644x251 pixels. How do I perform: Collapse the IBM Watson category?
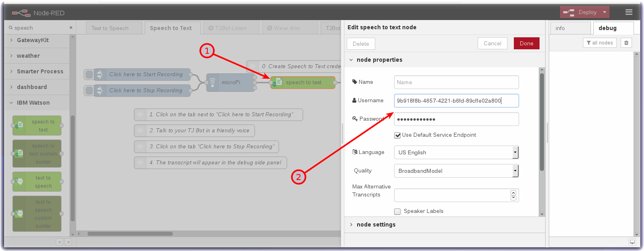pyautogui.click(x=37, y=103)
